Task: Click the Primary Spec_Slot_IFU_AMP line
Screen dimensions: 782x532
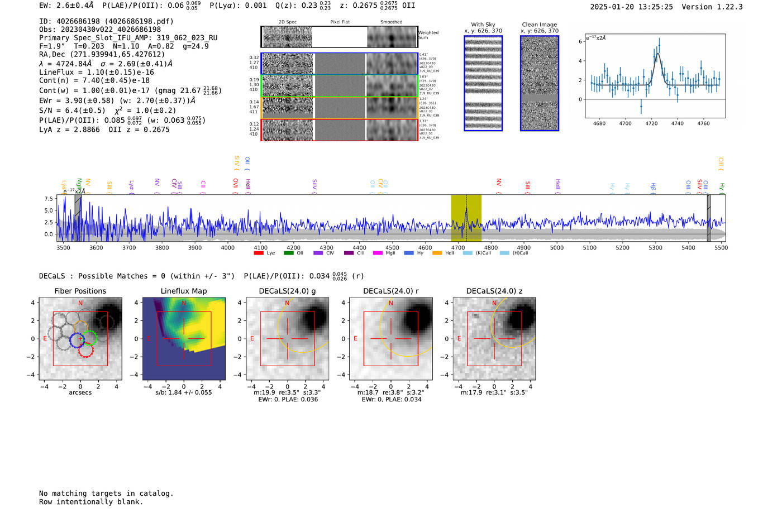Action: [128, 38]
